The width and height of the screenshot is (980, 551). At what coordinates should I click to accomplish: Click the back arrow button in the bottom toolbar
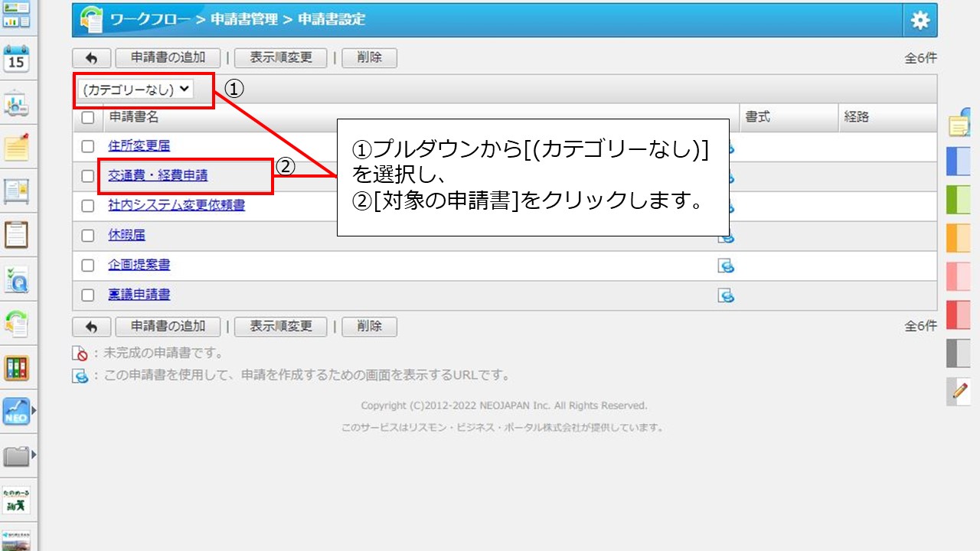click(91, 327)
